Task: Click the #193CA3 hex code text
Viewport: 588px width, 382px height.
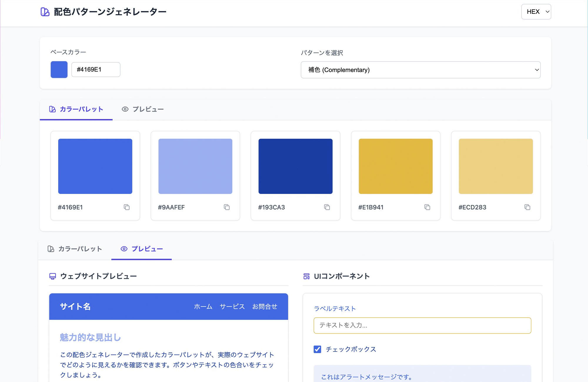Action: point(271,207)
